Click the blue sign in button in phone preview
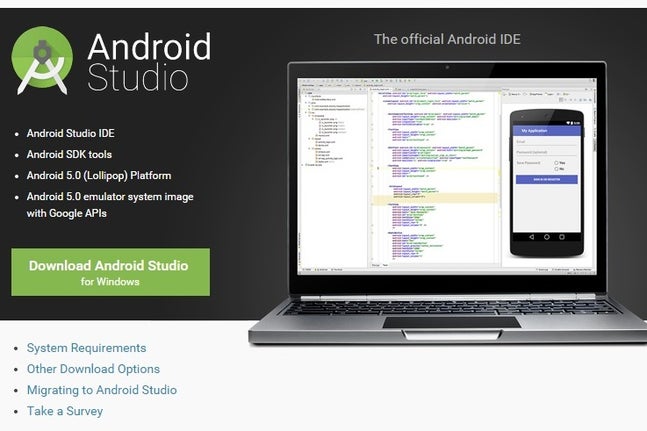Image resolution: width=647 pixels, height=431 pixels. (x=547, y=179)
